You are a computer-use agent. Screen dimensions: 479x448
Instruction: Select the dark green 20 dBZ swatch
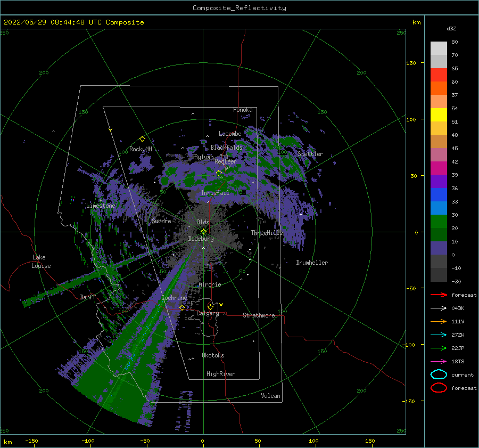[439, 234]
